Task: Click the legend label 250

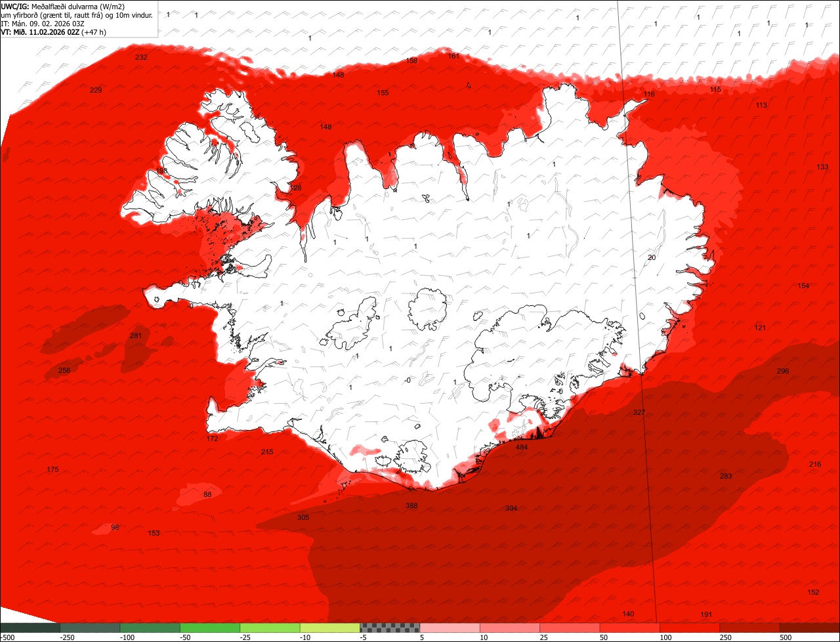Action: (726, 637)
